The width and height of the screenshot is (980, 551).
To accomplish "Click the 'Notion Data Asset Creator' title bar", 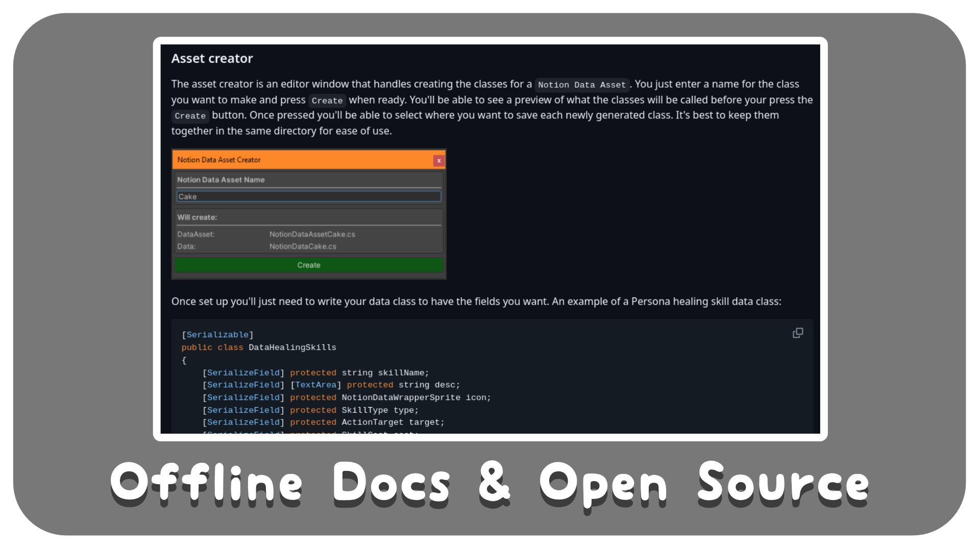I will point(309,160).
